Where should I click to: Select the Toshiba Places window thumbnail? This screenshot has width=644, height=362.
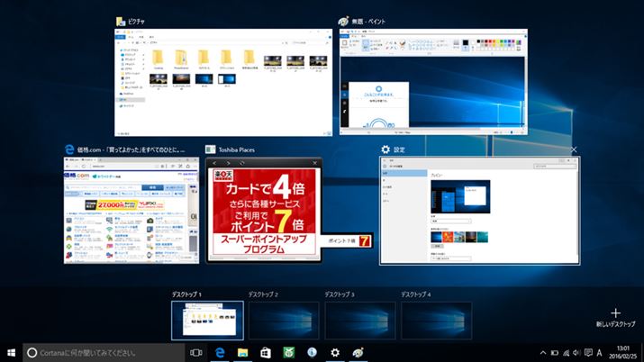tap(263, 210)
